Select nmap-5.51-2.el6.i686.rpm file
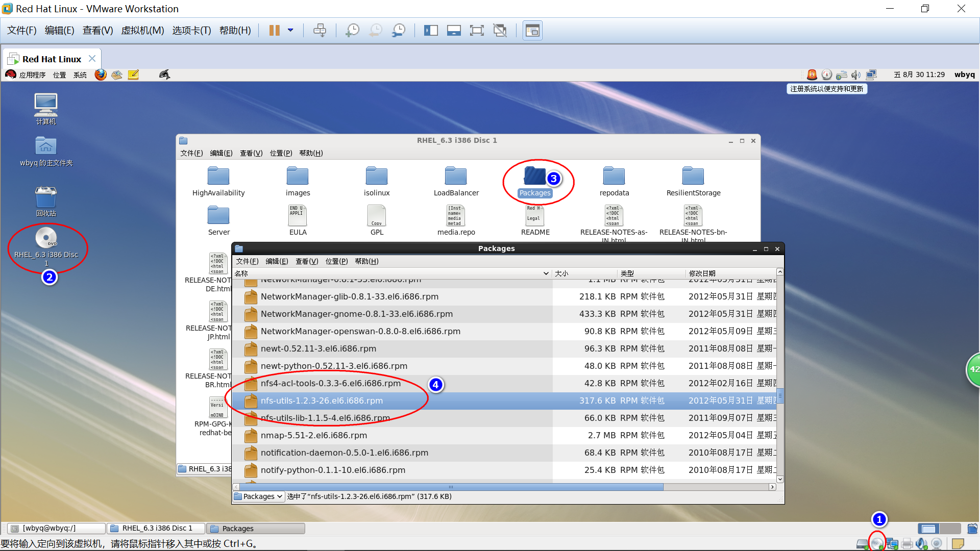Image resolution: width=980 pixels, height=551 pixels. coord(313,435)
